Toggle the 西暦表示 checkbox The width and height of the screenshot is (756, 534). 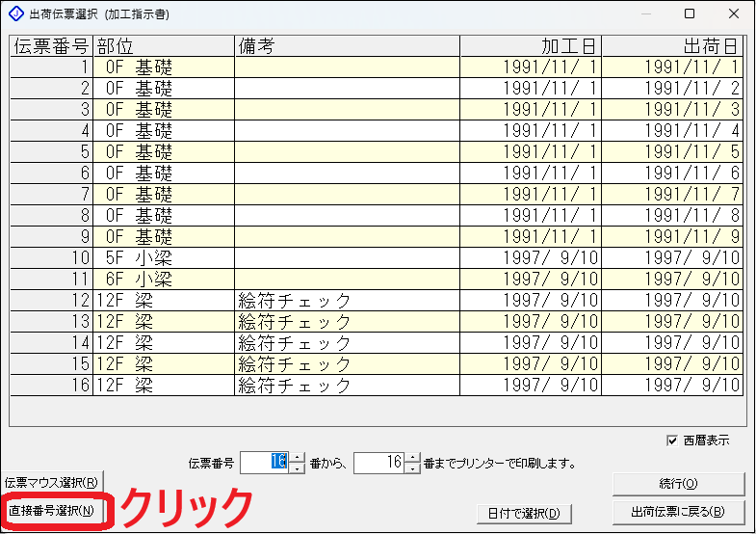pyautogui.click(x=672, y=441)
